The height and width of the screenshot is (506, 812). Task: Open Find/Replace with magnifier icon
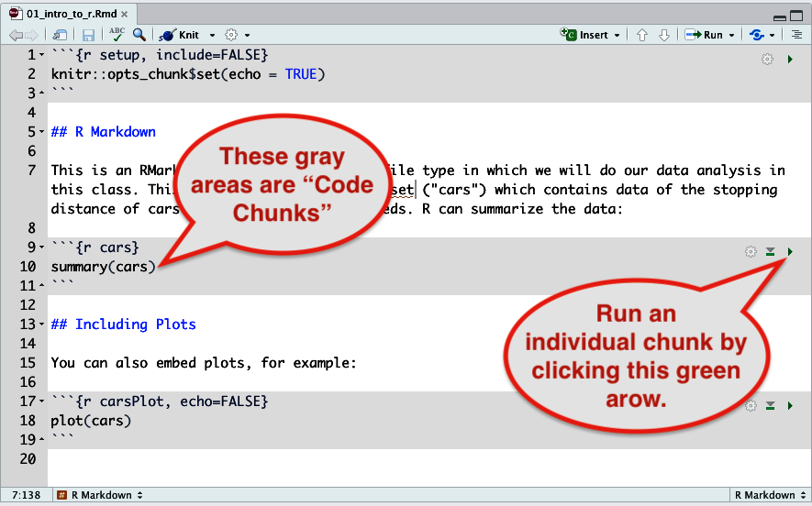point(139,35)
